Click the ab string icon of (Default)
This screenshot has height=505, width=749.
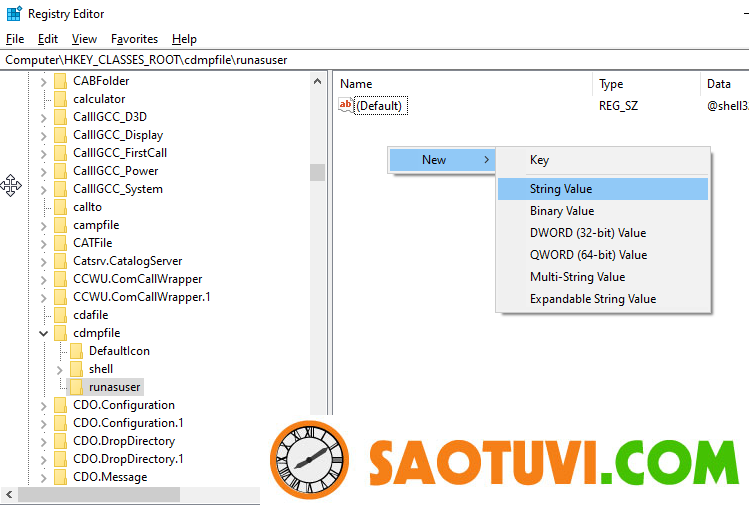click(x=345, y=105)
